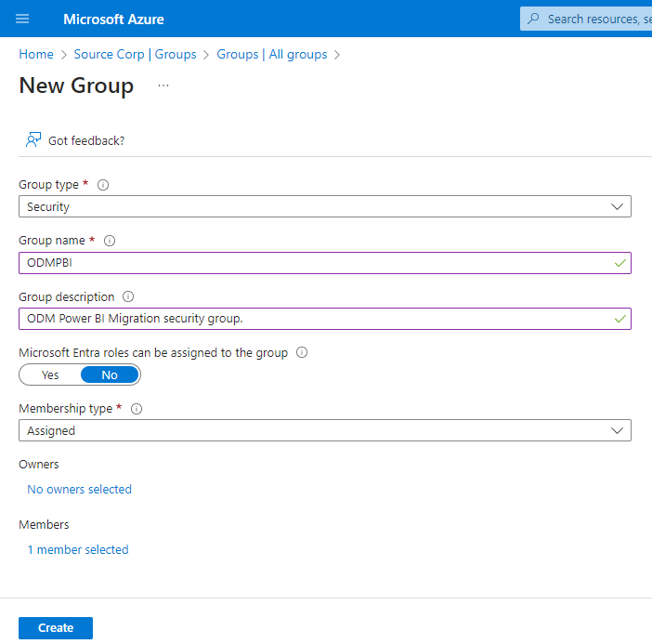Open the Membership type dropdown

325,430
